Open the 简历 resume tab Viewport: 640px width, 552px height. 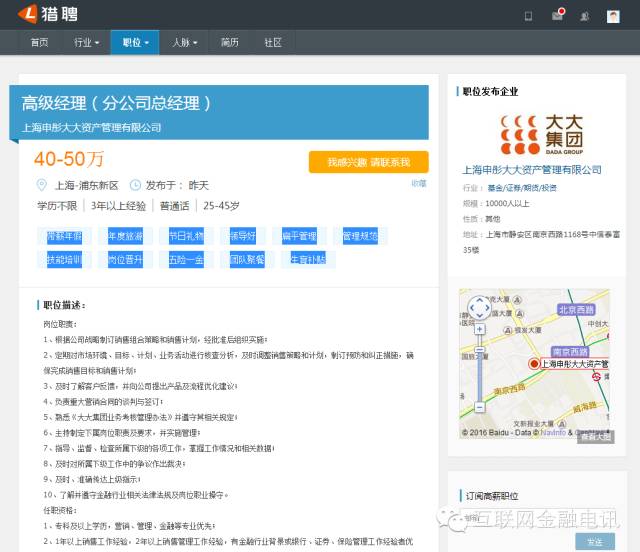pyautogui.click(x=229, y=42)
